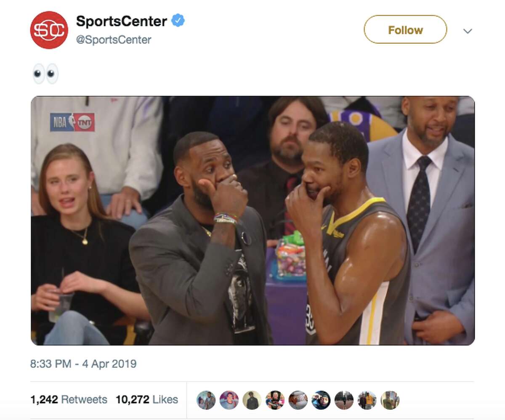Open the SportsCenter display name link
This screenshot has width=505, height=420.
tap(121, 21)
